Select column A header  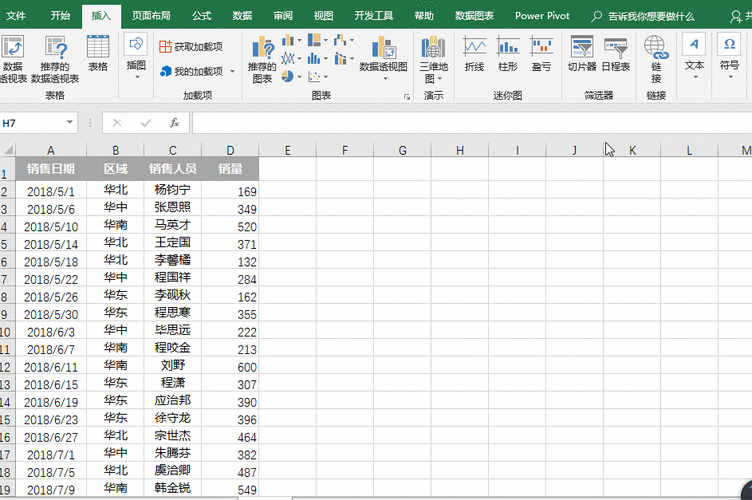(51, 151)
